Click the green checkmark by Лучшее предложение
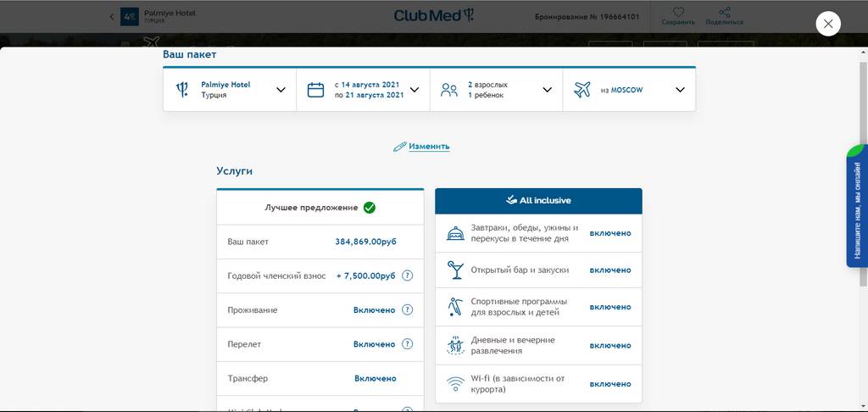The image size is (868, 412). click(370, 208)
